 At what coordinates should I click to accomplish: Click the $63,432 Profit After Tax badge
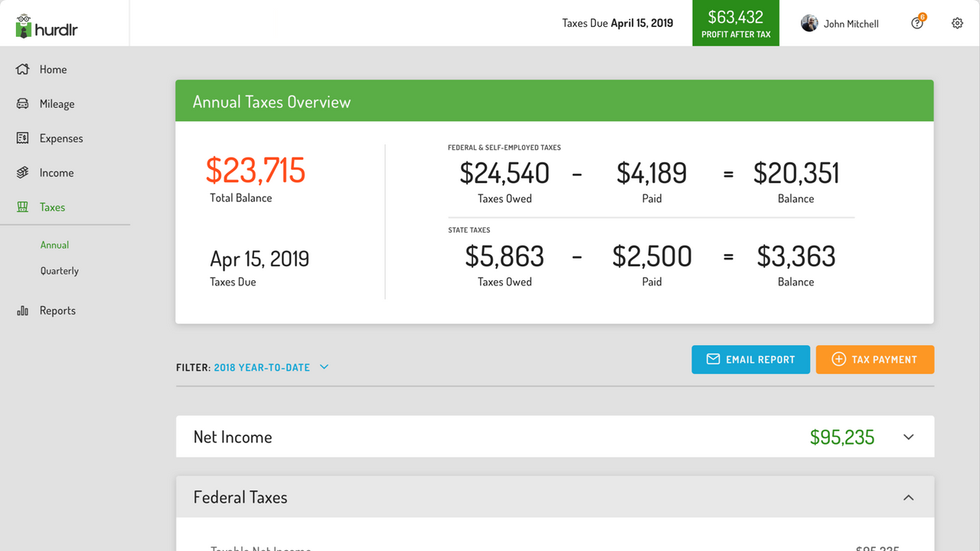(x=735, y=23)
